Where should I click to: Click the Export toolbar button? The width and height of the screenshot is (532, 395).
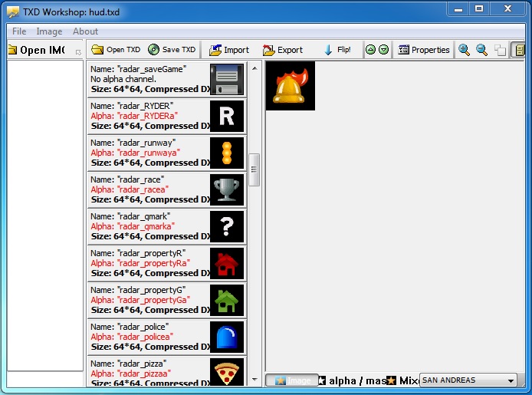(283, 50)
